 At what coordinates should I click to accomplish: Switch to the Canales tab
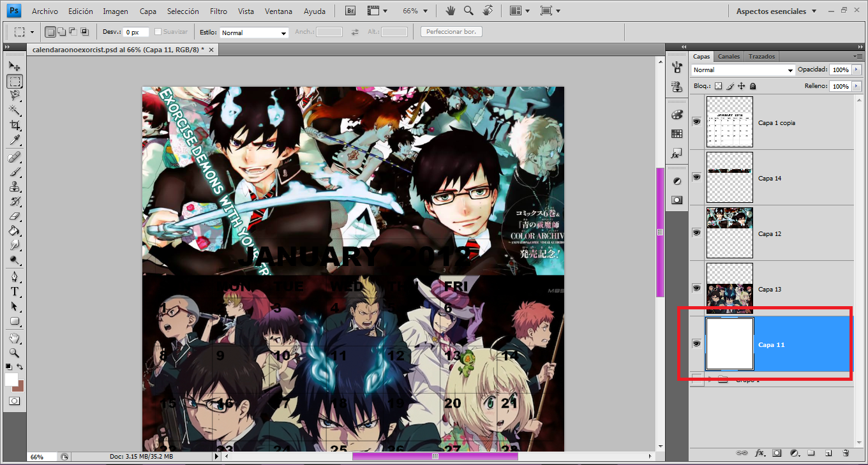point(729,56)
